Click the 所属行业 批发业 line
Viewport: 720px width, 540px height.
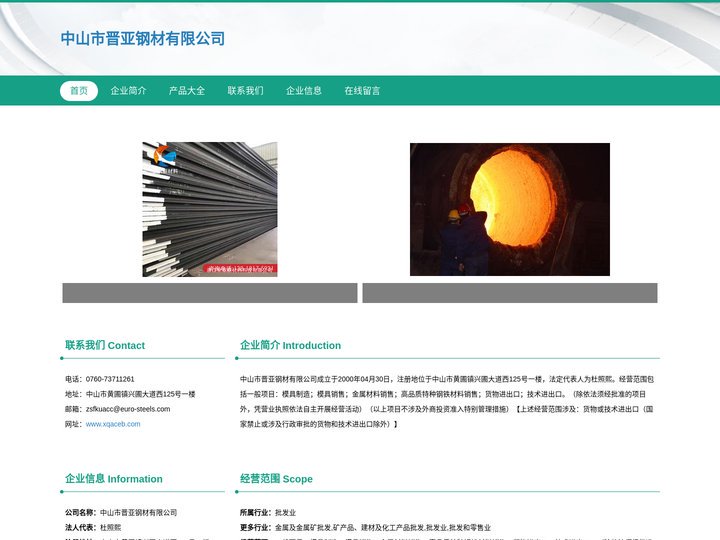click(x=268, y=512)
